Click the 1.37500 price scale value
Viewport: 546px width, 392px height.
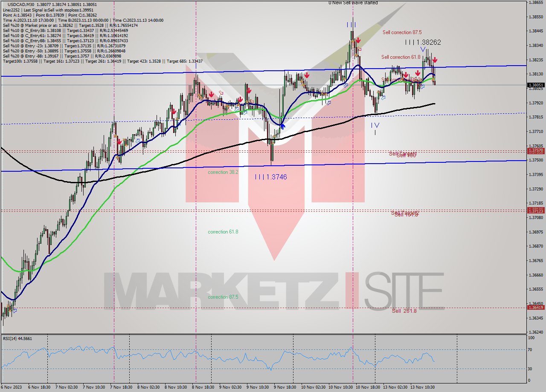pyautogui.click(x=536, y=160)
